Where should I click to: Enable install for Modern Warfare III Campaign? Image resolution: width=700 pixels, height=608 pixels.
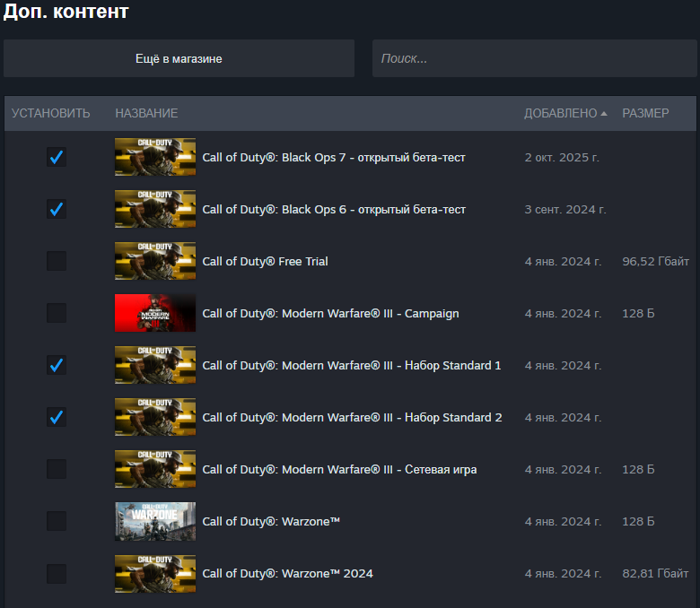[x=57, y=313]
